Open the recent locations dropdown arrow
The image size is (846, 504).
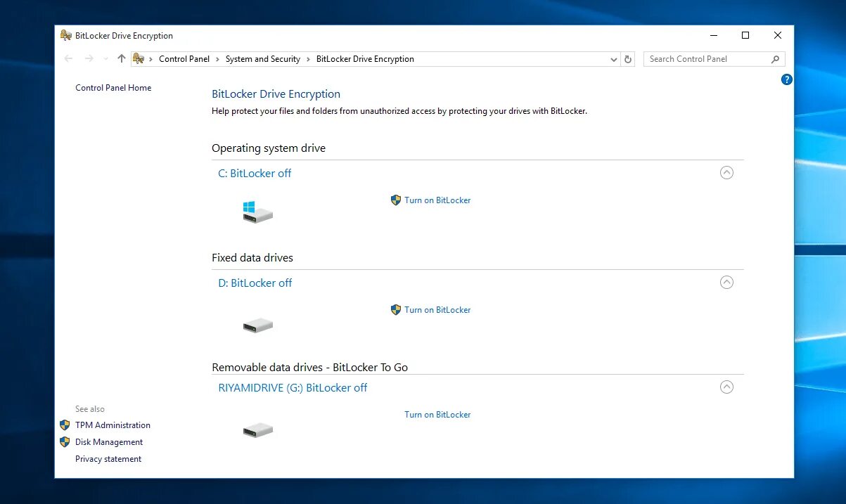pyautogui.click(x=105, y=59)
